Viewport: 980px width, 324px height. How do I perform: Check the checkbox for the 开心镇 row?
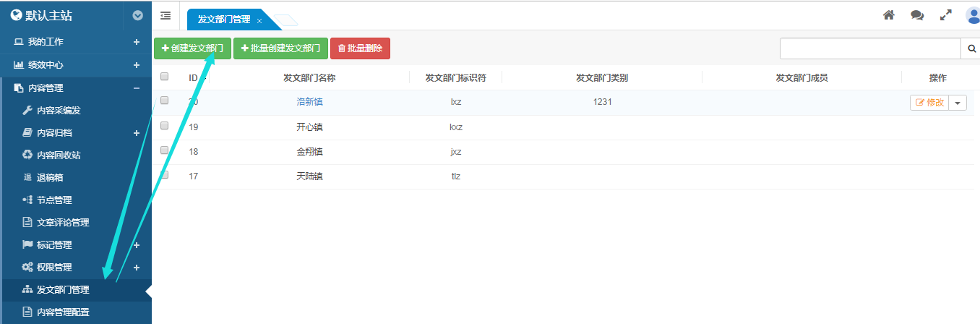click(165, 126)
